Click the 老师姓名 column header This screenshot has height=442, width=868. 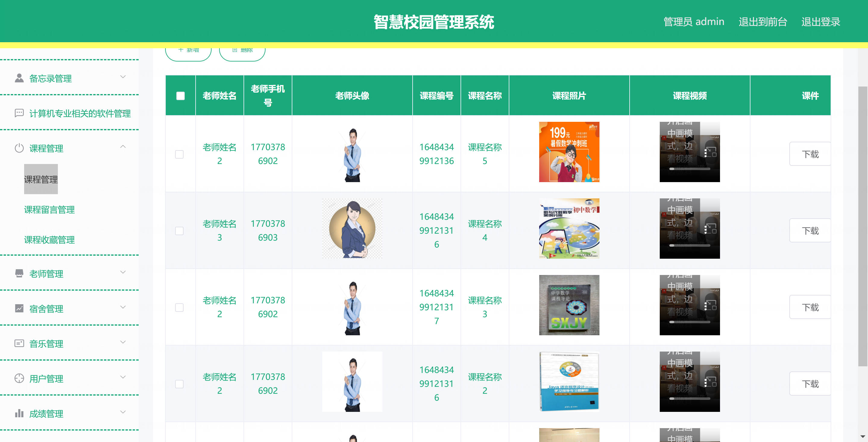click(219, 96)
